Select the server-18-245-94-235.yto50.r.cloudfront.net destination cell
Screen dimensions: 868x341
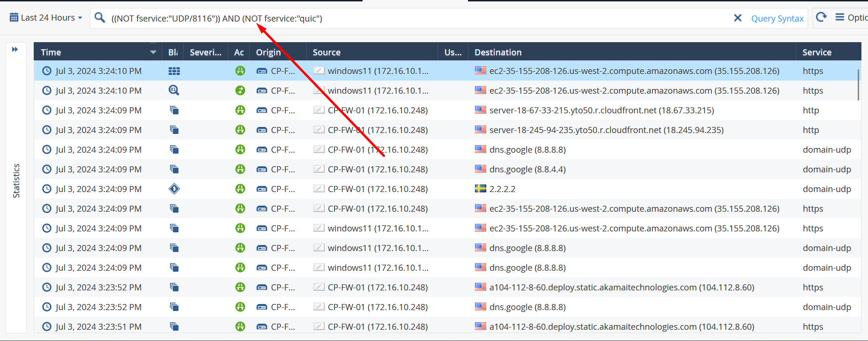(x=606, y=130)
